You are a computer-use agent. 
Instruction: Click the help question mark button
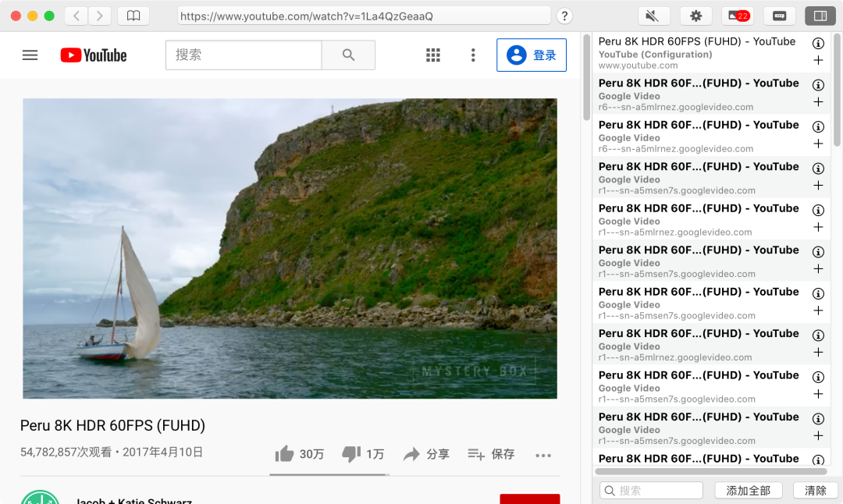click(x=565, y=16)
